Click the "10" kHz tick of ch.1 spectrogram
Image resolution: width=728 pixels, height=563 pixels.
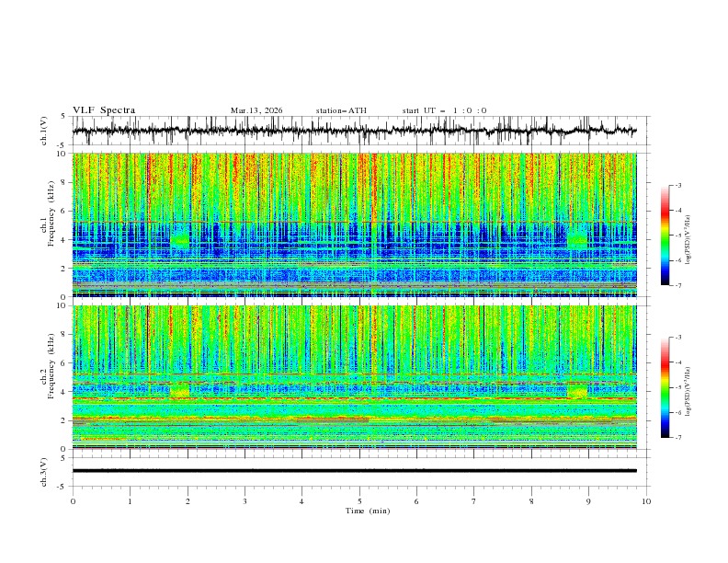63,154
